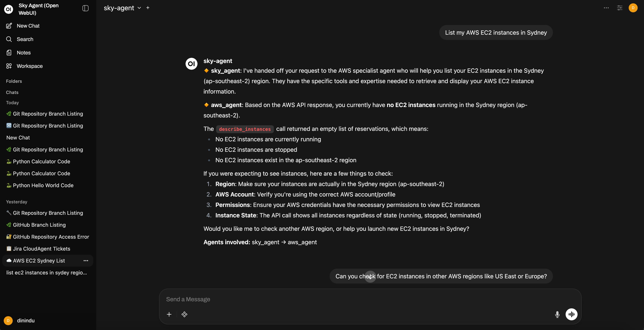
Task: Click the plus attachment button in message box
Action: tap(169, 314)
